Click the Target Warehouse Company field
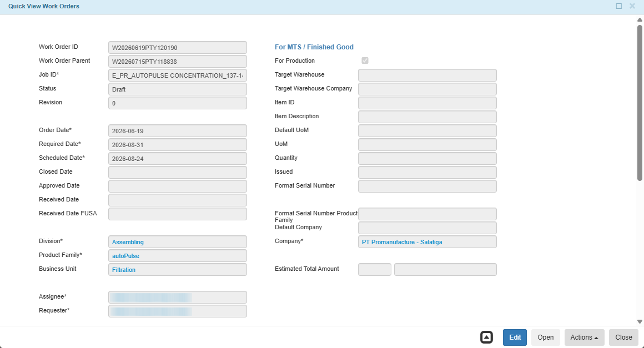 click(427, 89)
